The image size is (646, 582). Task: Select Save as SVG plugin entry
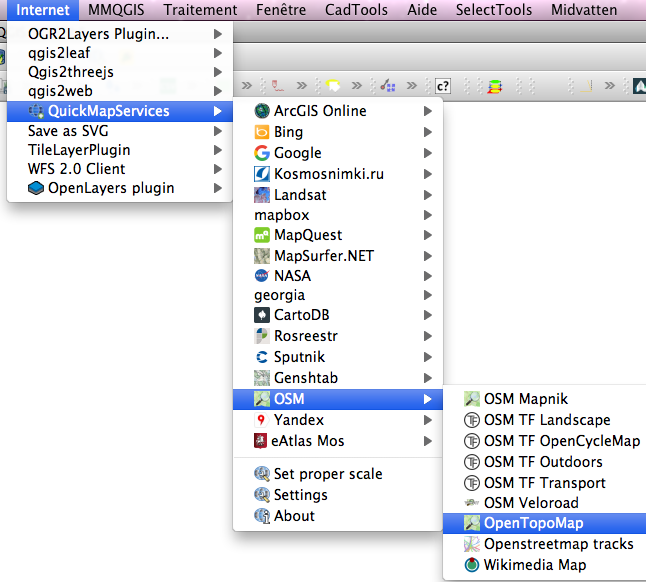(x=70, y=131)
